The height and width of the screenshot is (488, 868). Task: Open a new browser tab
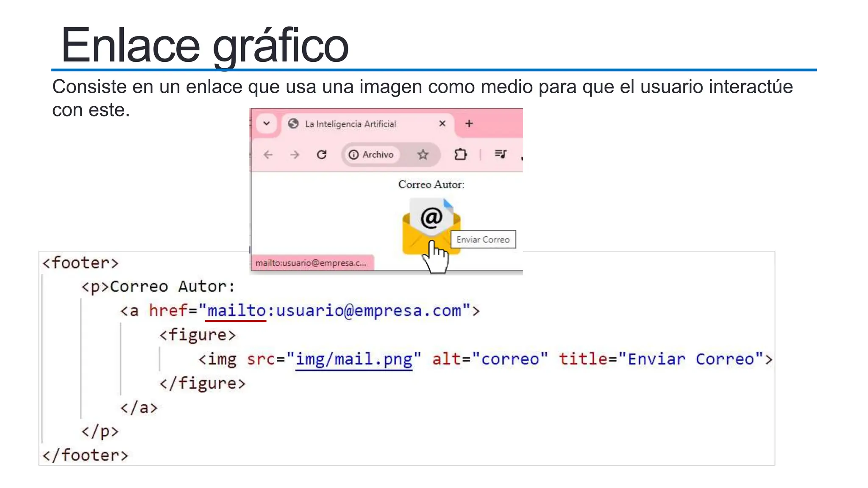[469, 124]
